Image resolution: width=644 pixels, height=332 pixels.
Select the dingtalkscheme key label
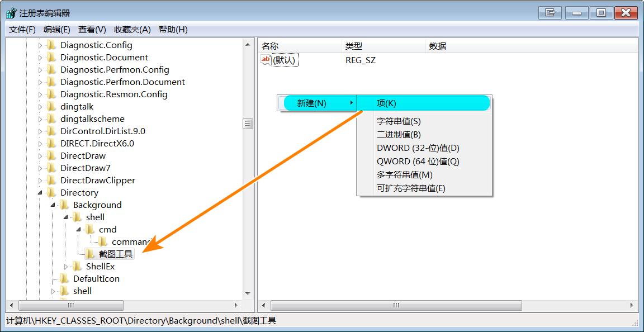click(92, 118)
